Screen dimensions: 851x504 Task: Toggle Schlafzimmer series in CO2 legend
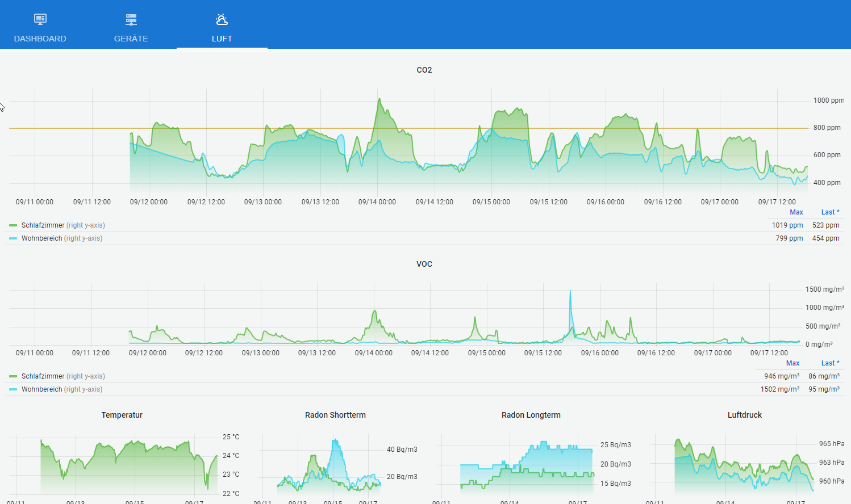[x=43, y=225]
